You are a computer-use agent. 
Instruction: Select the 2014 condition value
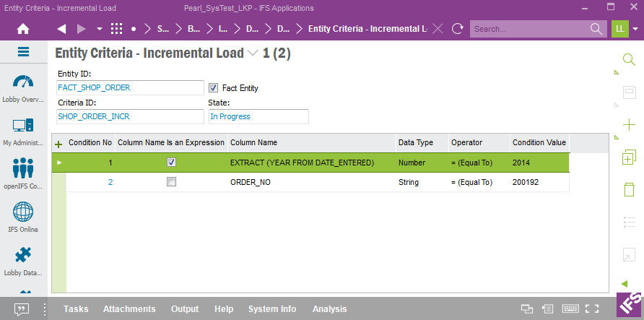tap(539, 163)
